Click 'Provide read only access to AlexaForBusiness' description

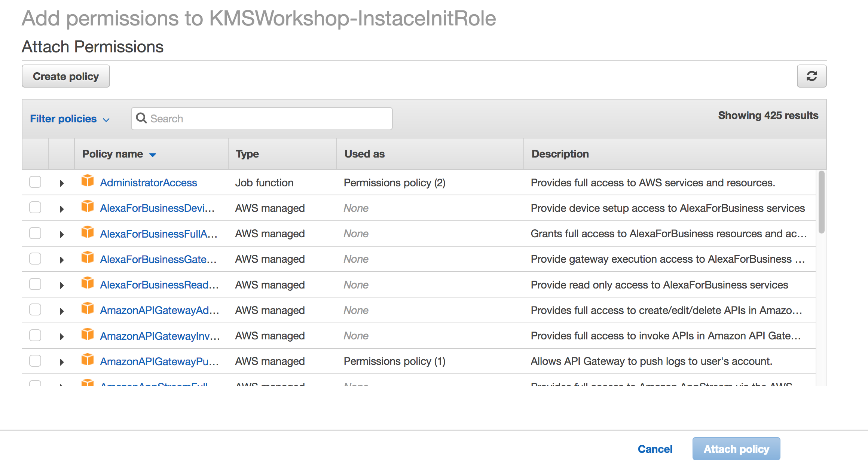pyautogui.click(x=659, y=285)
